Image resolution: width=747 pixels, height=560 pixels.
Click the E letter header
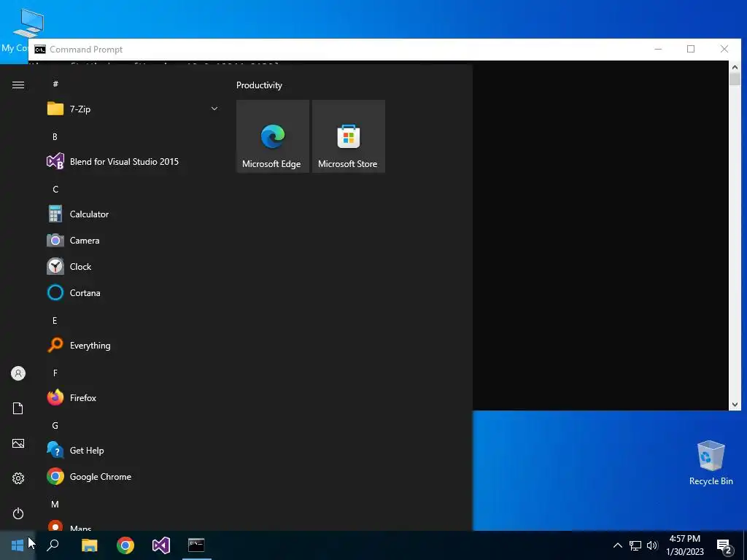(55, 321)
